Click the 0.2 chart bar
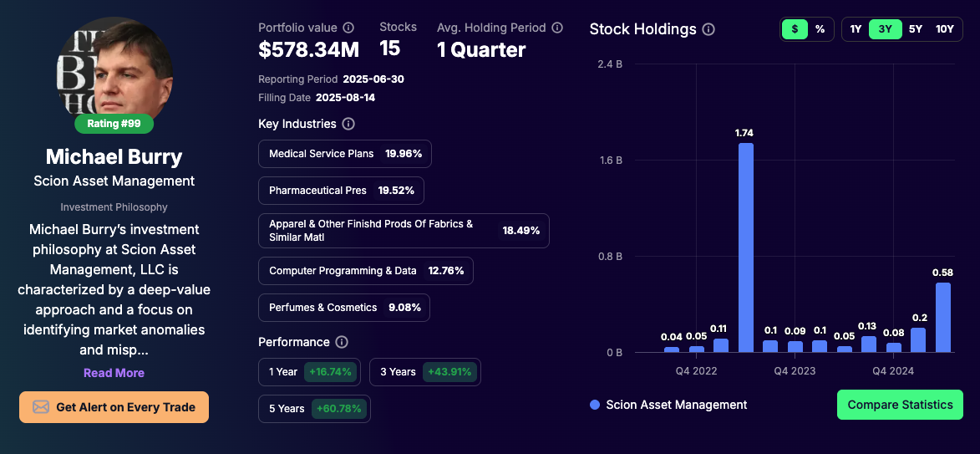Viewport: 980px width, 454px height. [918, 340]
